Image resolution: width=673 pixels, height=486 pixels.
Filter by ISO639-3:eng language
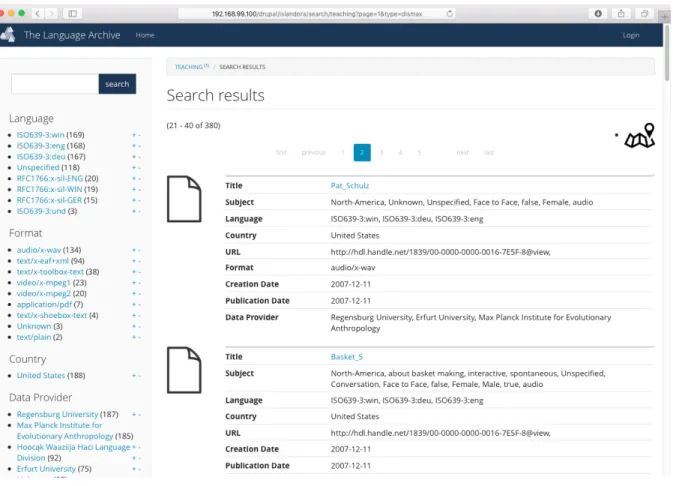[41, 146]
